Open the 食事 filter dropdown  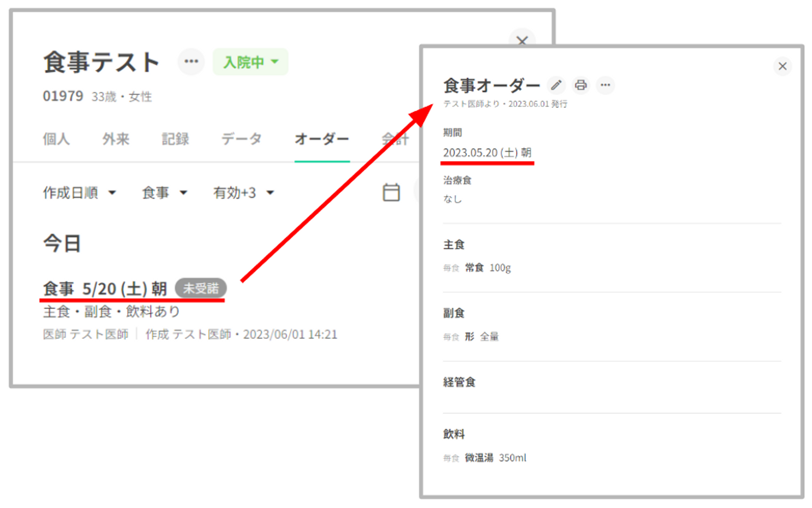tap(164, 193)
